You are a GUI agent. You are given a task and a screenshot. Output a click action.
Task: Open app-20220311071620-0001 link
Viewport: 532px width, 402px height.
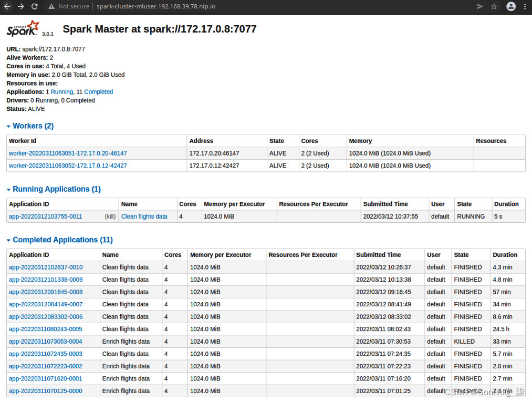click(x=46, y=378)
